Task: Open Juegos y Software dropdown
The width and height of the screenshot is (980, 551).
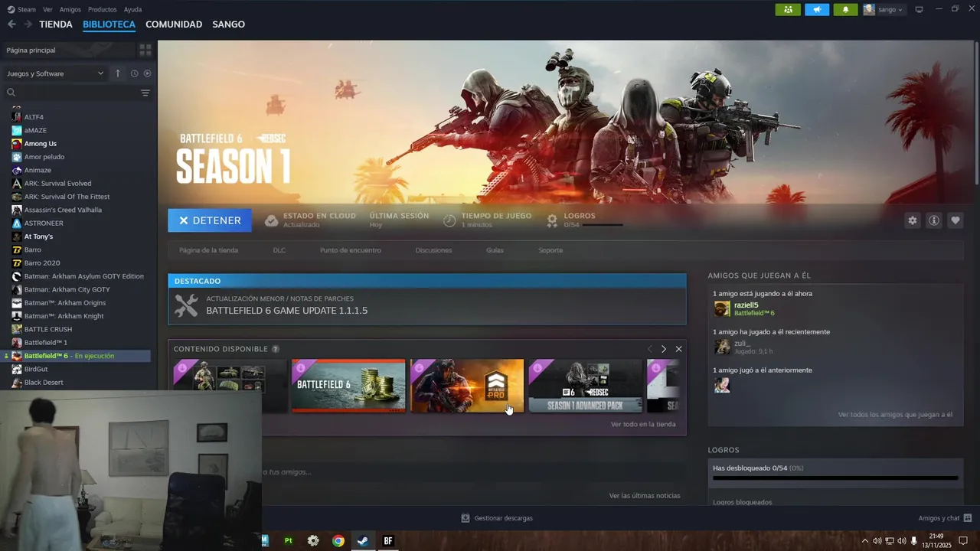Action: [x=55, y=73]
